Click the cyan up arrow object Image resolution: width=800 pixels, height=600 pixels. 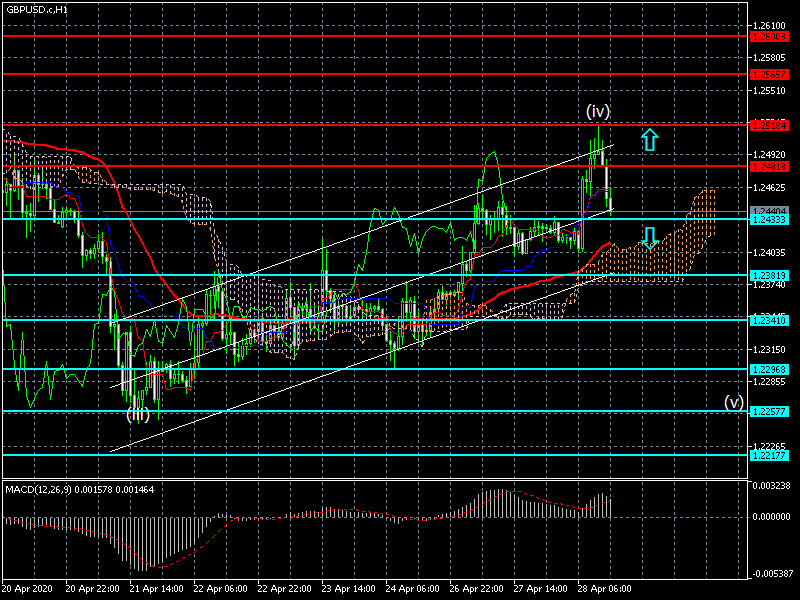coord(649,140)
